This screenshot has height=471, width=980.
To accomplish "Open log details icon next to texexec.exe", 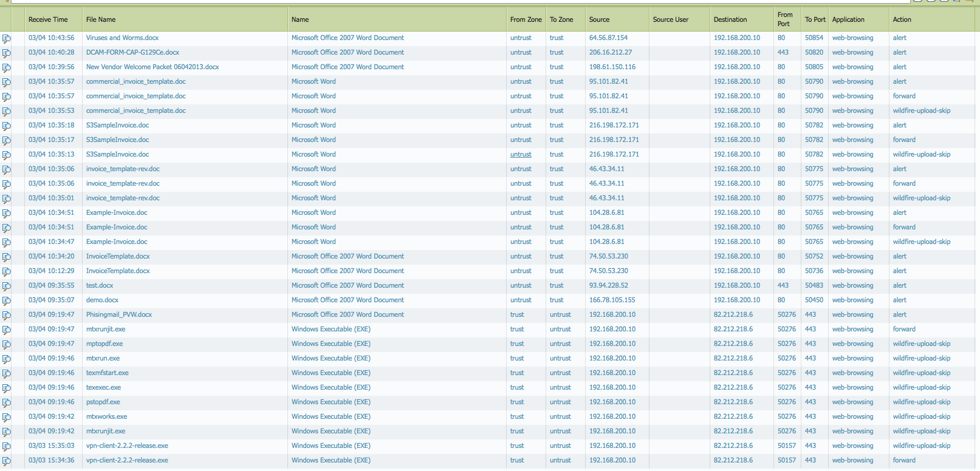I will pos(6,388).
